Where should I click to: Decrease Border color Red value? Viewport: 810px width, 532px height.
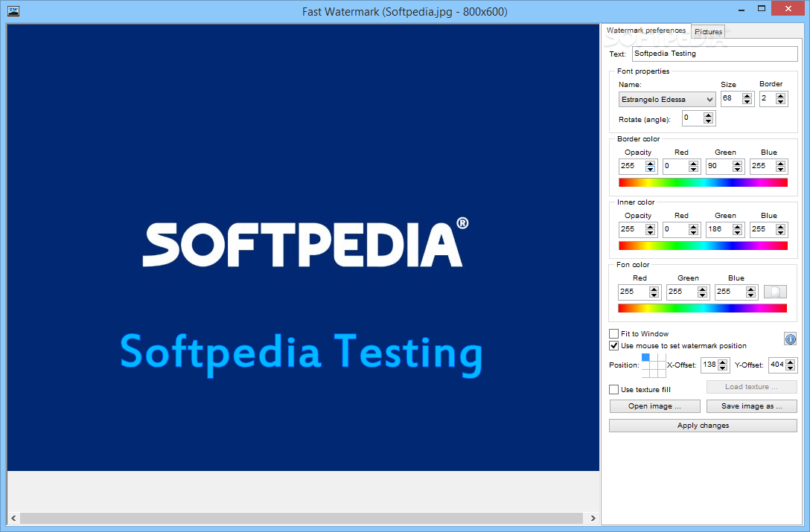[x=693, y=170]
